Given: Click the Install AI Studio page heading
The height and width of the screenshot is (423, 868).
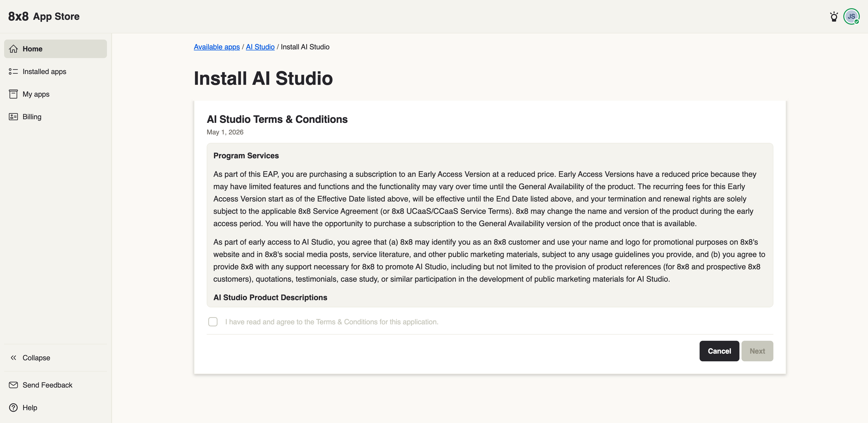Looking at the screenshot, I should (x=263, y=78).
